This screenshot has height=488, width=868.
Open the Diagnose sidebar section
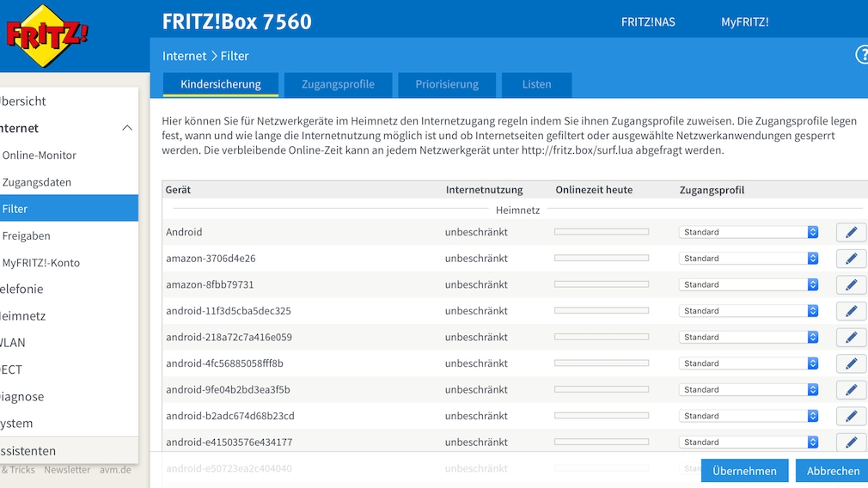click(x=21, y=397)
